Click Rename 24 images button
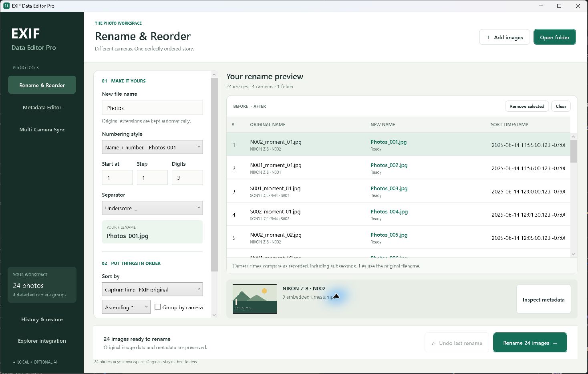The height and width of the screenshot is (374, 588). point(530,343)
